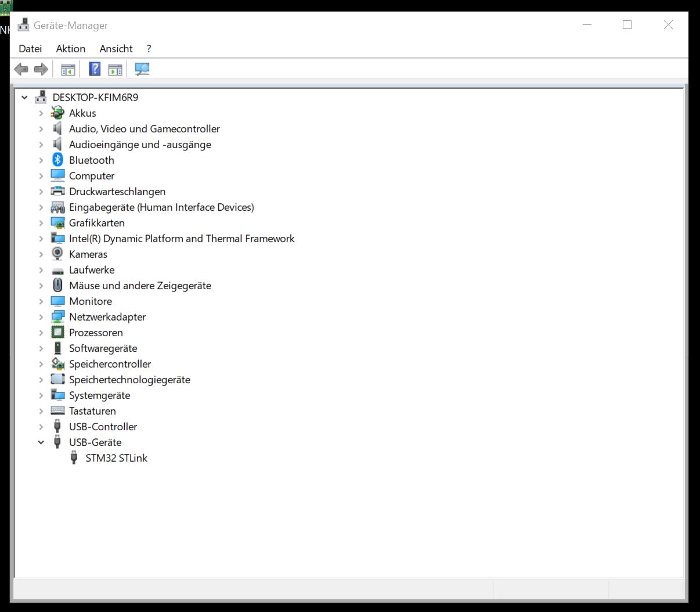This screenshot has width=700, height=612.
Task: Click the Systemgeräte icon
Action: pos(57,395)
